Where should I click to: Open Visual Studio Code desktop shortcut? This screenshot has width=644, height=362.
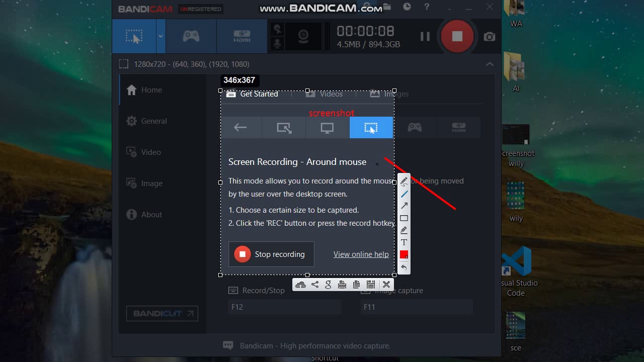pos(517,271)
